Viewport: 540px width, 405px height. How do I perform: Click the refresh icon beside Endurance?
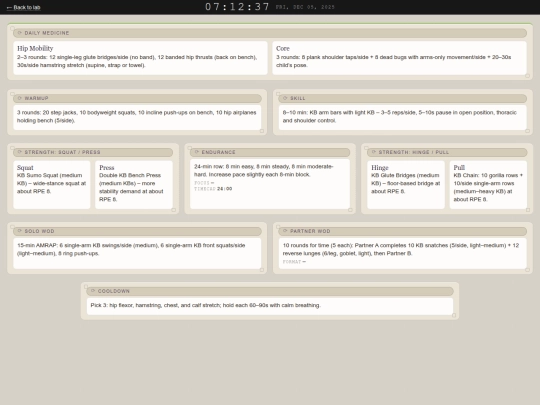[x=197, y=152]
